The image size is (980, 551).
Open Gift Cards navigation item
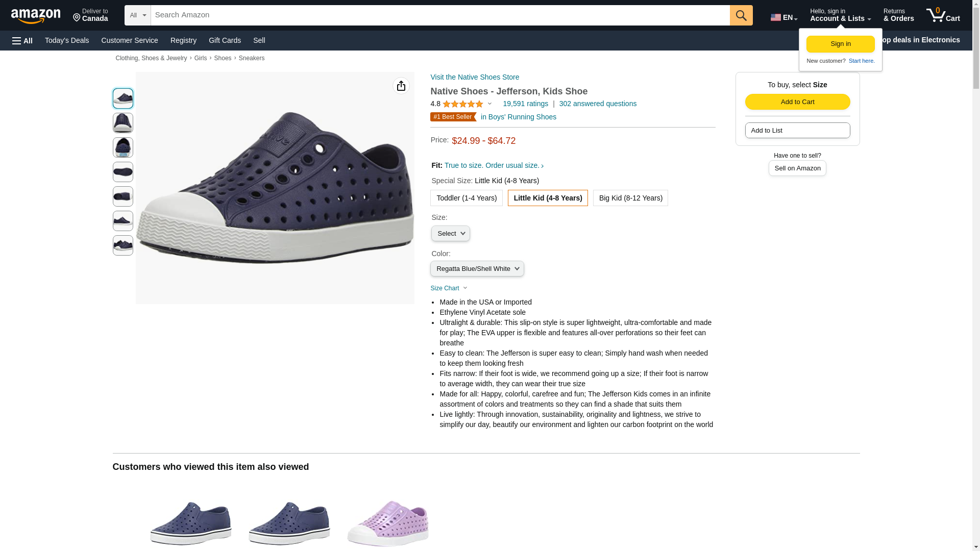225,40
